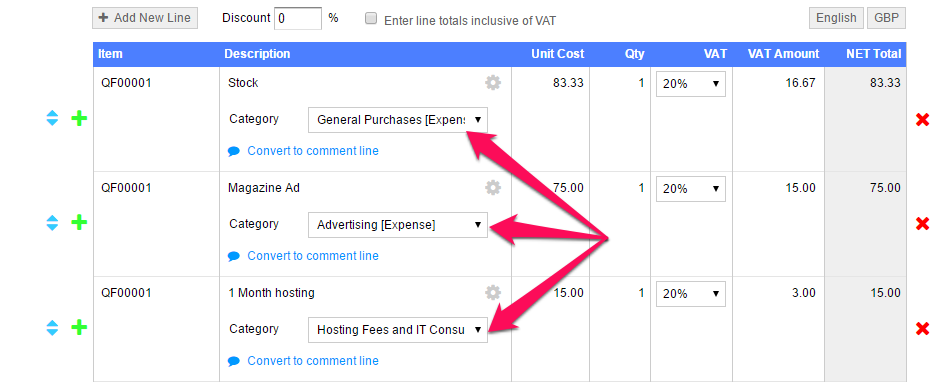
Task: Insert line after Stock using green plus
Action: (79, 118)
